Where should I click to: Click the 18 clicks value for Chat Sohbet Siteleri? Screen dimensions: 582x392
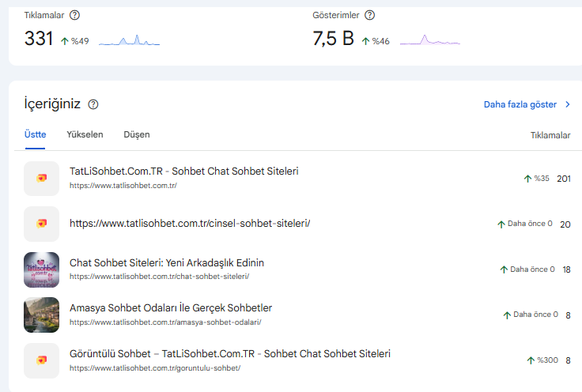(566, 269)
